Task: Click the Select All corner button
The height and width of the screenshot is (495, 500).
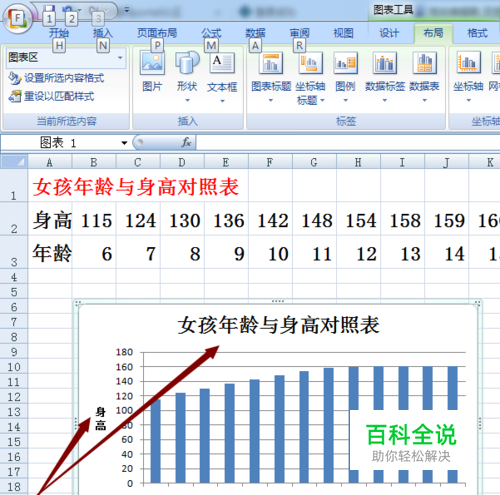Action: pyautogui.click(x=14, y=162)
